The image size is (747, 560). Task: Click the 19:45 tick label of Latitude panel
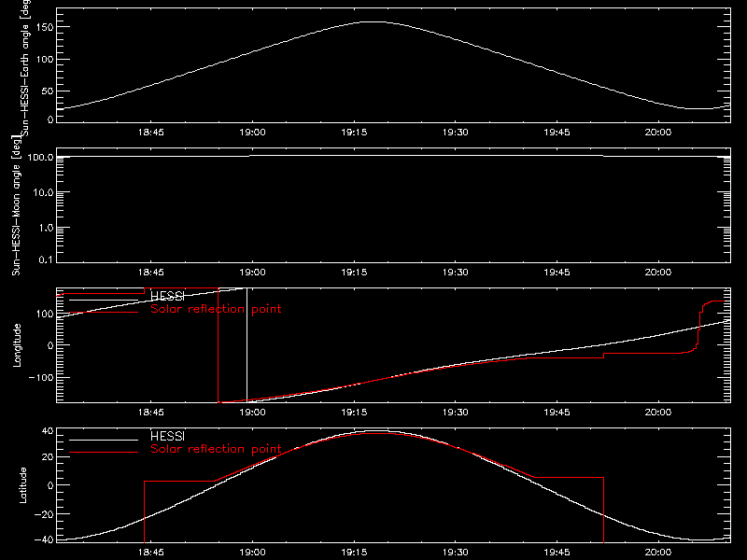pyautogui.click(x=557, y=553)
